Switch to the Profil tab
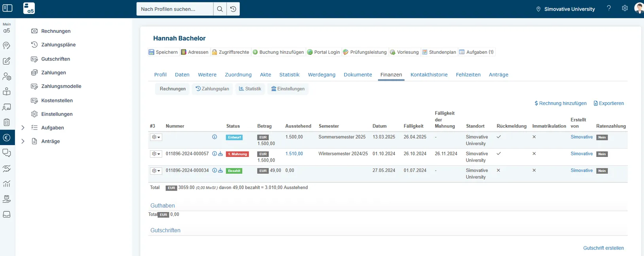Screen dimensions: 644x256 (160, 75)
